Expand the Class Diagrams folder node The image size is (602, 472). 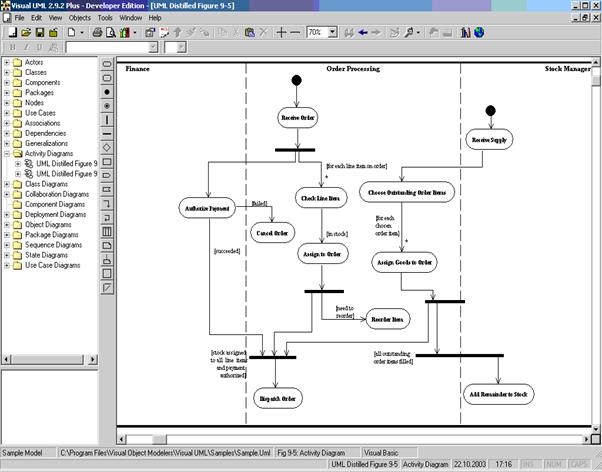7,184
